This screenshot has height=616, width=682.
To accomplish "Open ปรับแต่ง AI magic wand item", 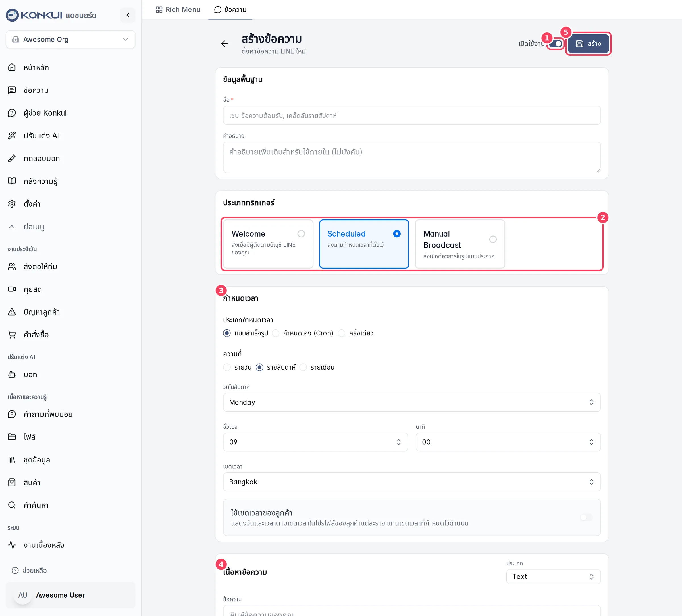I will click(x=70, y=135).
